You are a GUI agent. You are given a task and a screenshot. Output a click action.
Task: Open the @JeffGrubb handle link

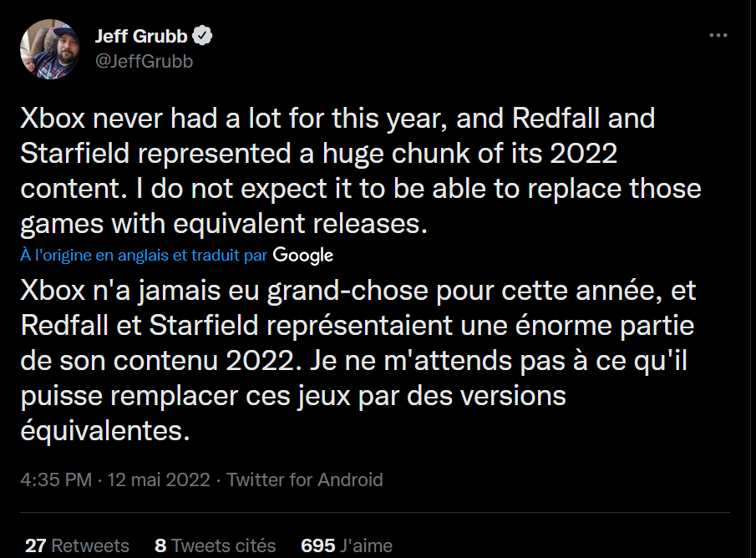145,61
